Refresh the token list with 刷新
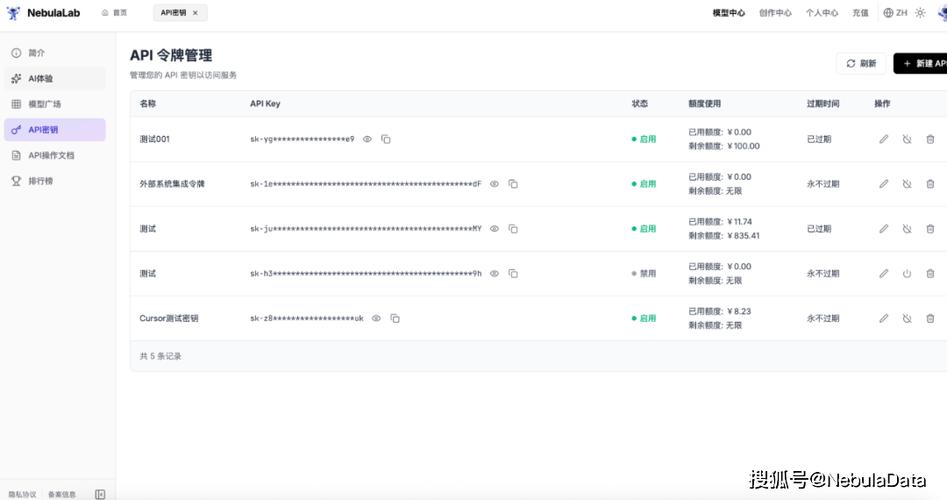The image size is (947, 500). (861, 63)
